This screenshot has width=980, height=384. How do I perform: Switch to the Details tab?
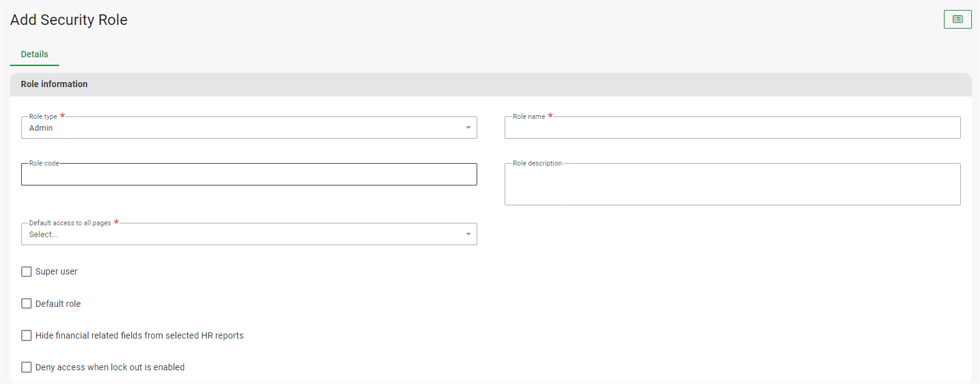click(34, 54)
